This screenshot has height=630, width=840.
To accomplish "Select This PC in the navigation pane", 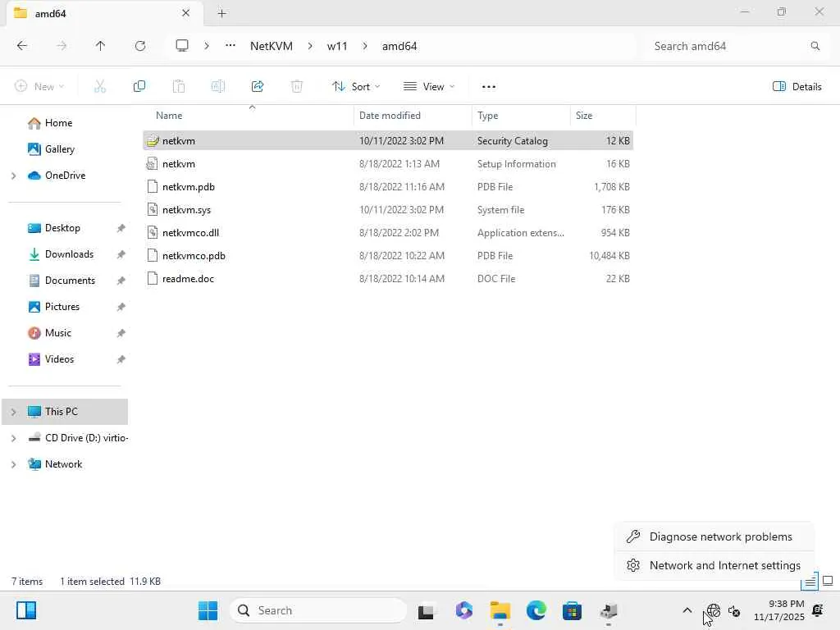I will (65, 412).
